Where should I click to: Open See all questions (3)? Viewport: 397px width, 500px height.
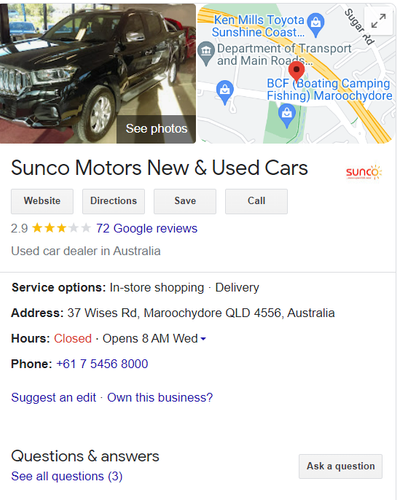tap(67, 476)
